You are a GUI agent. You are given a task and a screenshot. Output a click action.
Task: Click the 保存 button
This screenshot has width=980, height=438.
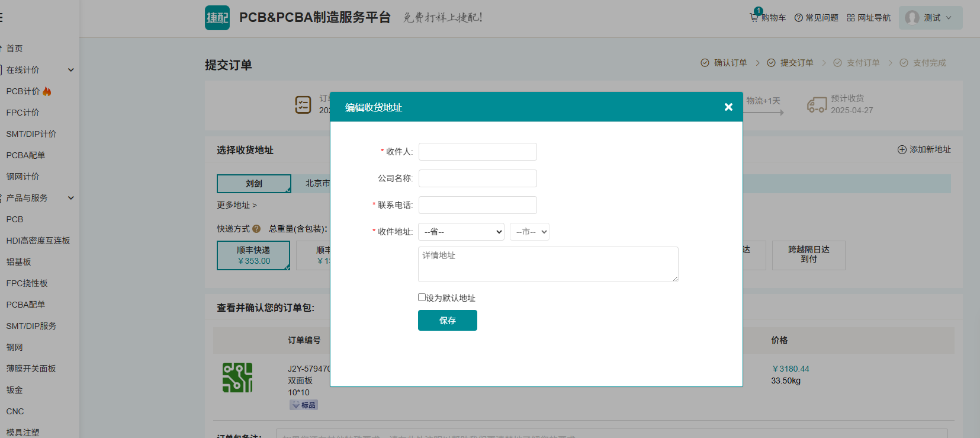447,321
